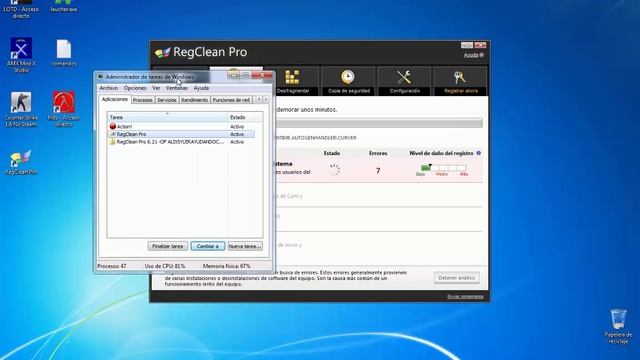Viewport: 640px width, 360px height.
Task: Open the RegClean Pro desktop shortcut
Action: [21, 163]
